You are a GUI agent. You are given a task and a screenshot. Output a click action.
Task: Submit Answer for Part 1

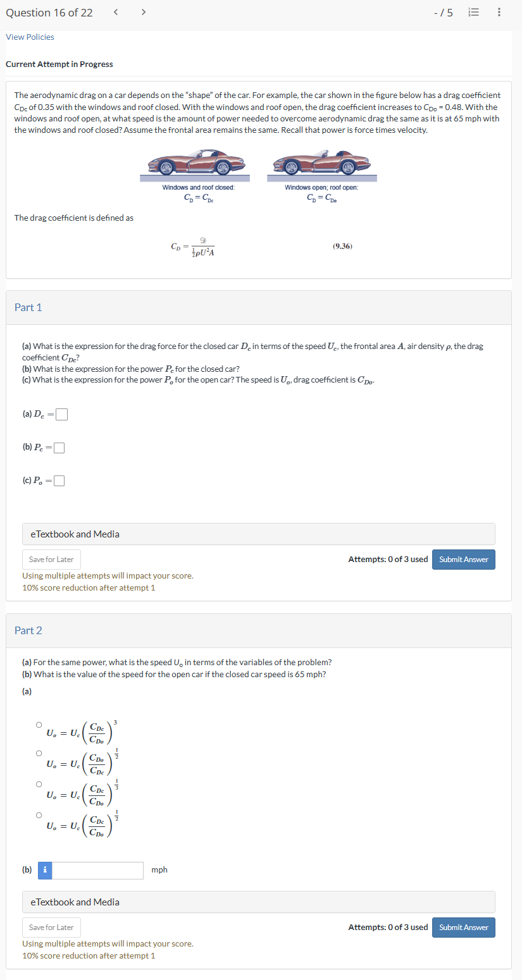pyautogui.click(x=464, y=560)
